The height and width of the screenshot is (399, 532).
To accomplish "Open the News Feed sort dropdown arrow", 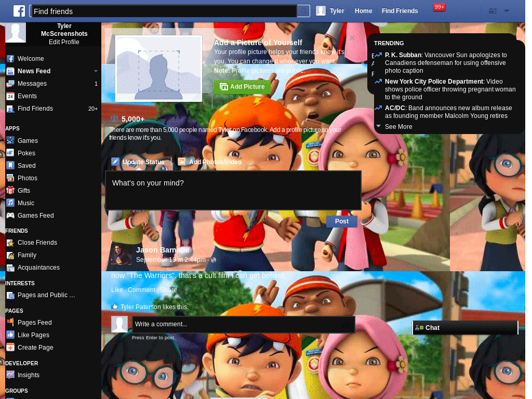I will click(96, 71).
